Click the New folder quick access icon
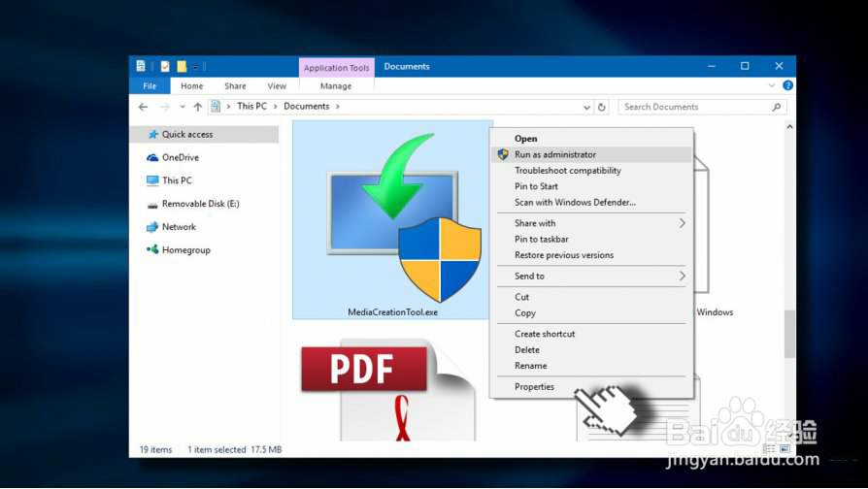 [181, 66]
